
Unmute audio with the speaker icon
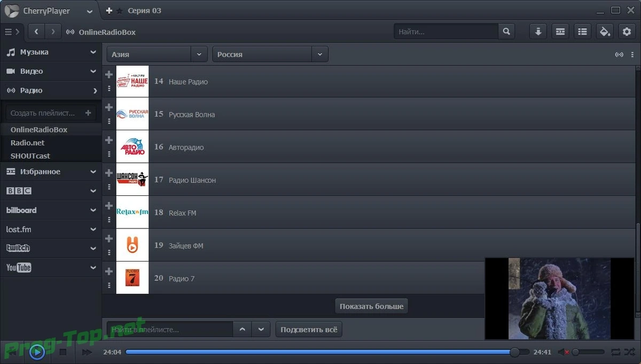point(563,352)
